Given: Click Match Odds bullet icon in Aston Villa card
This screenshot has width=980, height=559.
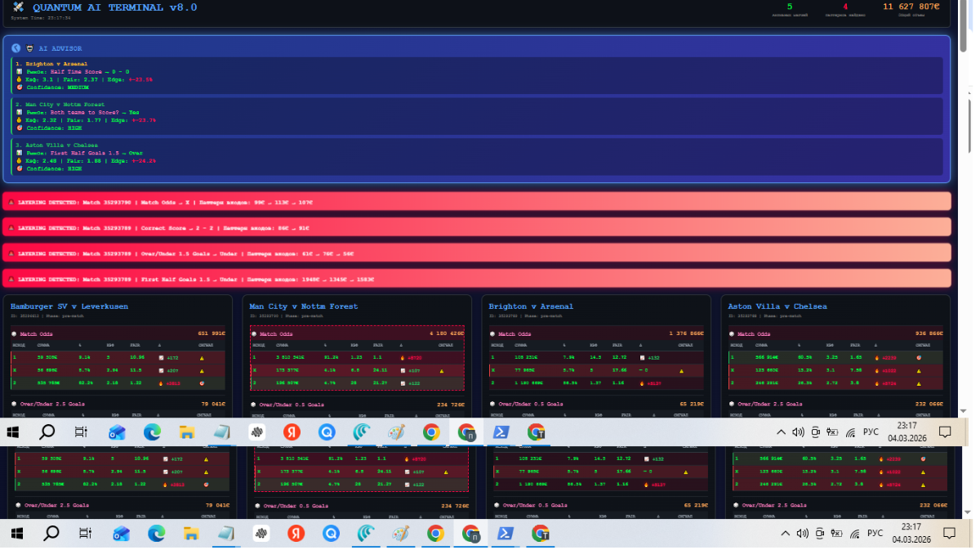Looking at the screenshot, I should [x=732, y=333].
